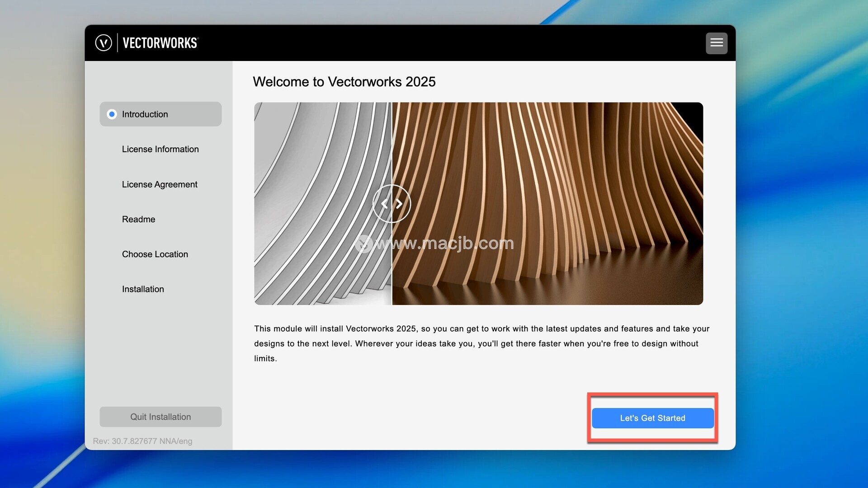Click the Introduction step label
The height and width of the screenshot is (488, 868).
tap(145, 114)
